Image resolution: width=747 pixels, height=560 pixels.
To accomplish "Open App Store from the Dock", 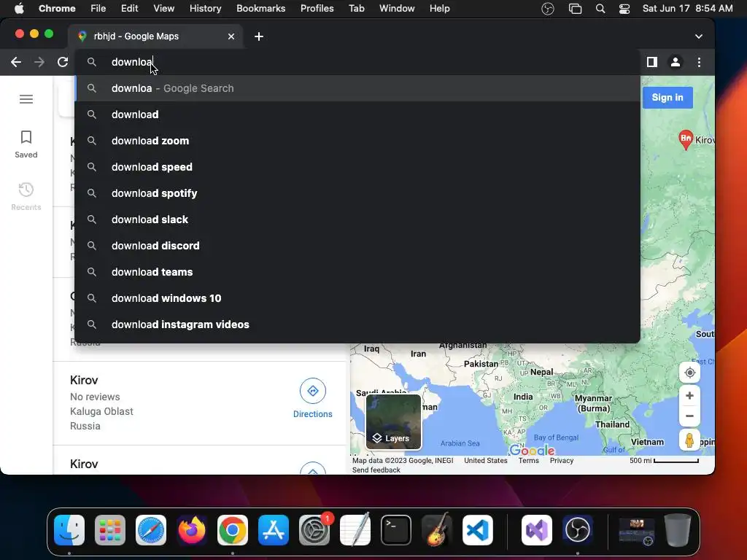I will [274, 530].
